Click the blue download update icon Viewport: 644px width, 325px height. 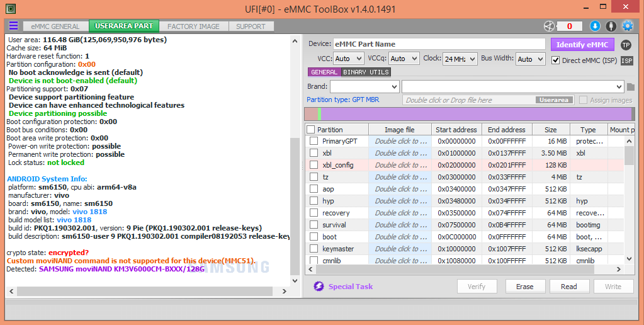tap(595, 26)
